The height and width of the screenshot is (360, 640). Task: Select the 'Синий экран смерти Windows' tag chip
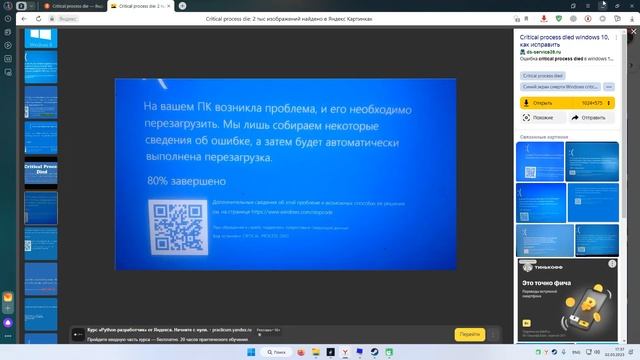561,87
